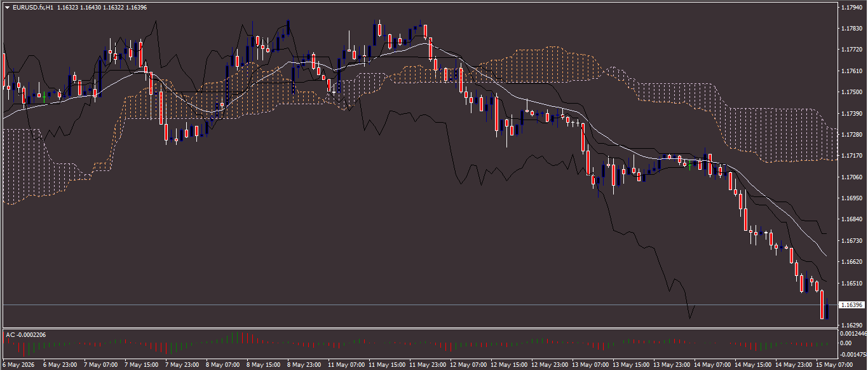The width and height of the screenshot is (868, 370).
Task: Click the 11 May 07:00 time label
Action: click(346, 366)
